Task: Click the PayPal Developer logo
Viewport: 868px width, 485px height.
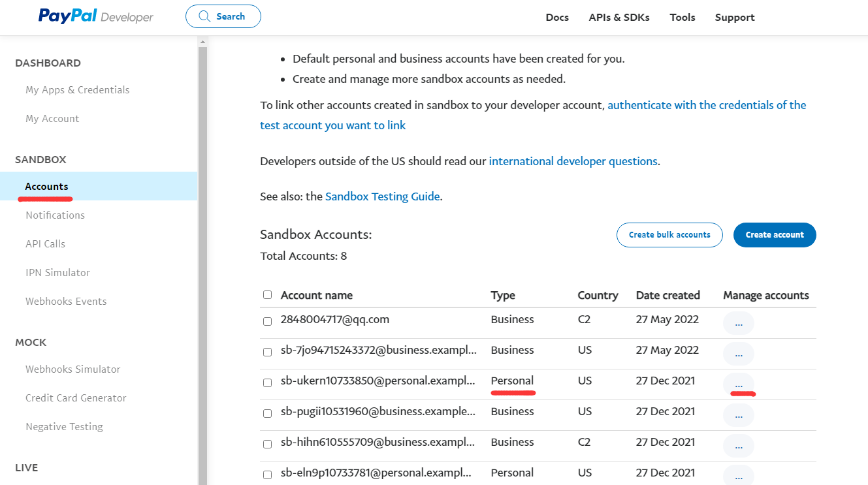Action: (x=95, y=17)
